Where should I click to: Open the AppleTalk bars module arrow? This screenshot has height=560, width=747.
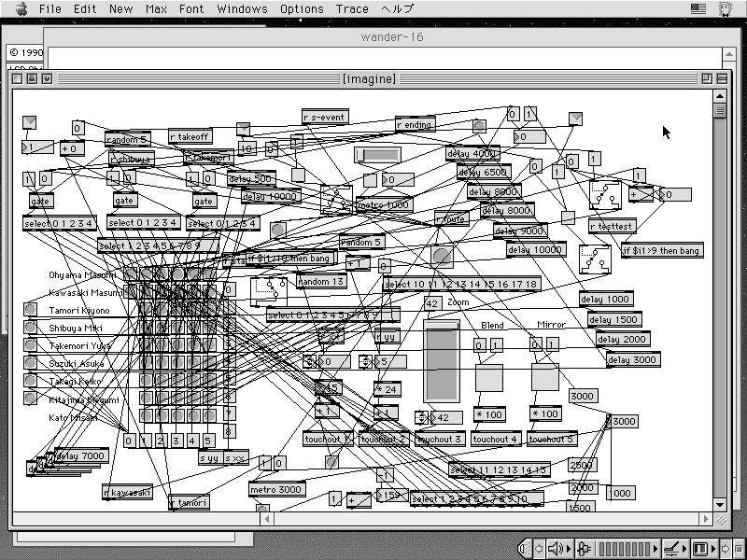click(656, 549)
